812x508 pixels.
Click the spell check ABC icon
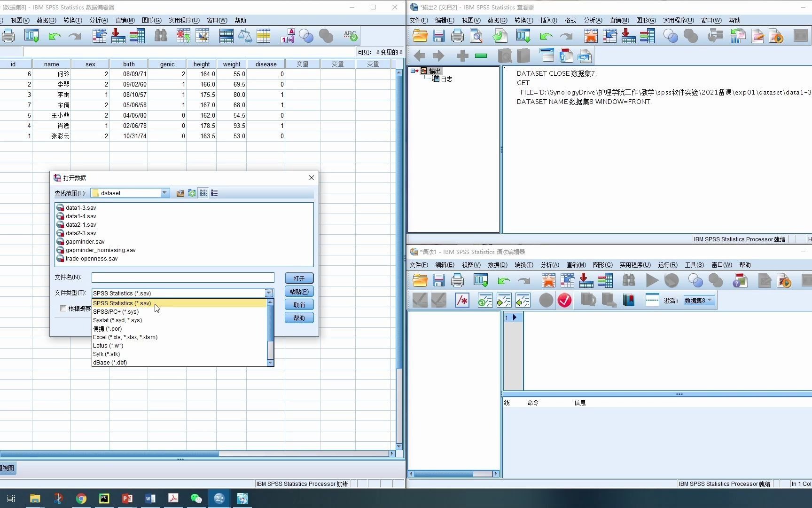pos(350,36)
